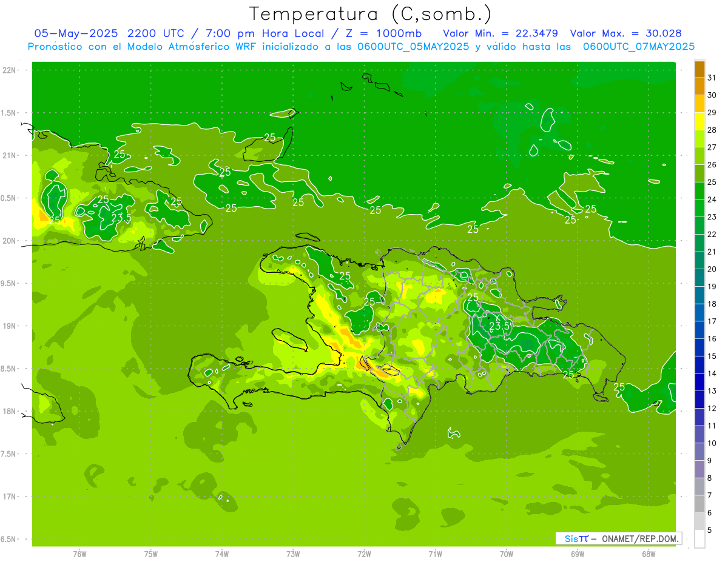Click the '20N' latitude axis label
The image size is (728, 562).
10,241
